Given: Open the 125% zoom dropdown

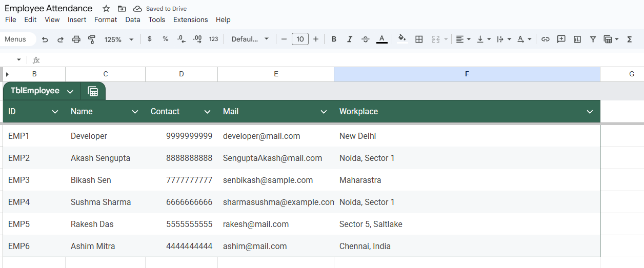Looking at the screenshot, I should (x=118, y=39).
